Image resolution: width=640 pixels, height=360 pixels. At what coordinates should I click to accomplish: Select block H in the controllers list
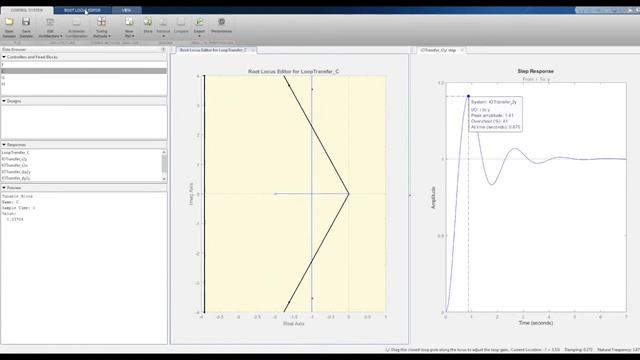point(84,84)
